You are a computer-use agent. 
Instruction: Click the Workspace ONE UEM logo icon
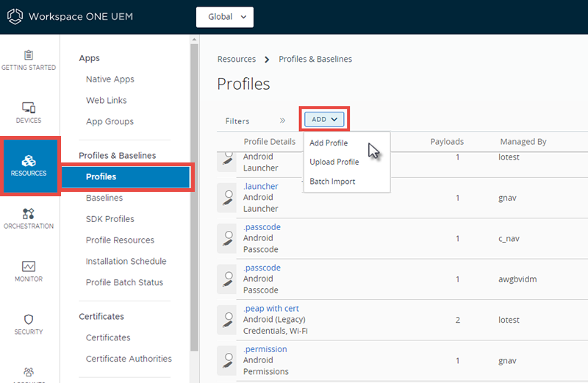pyautogui.click(x=15, y=16)
